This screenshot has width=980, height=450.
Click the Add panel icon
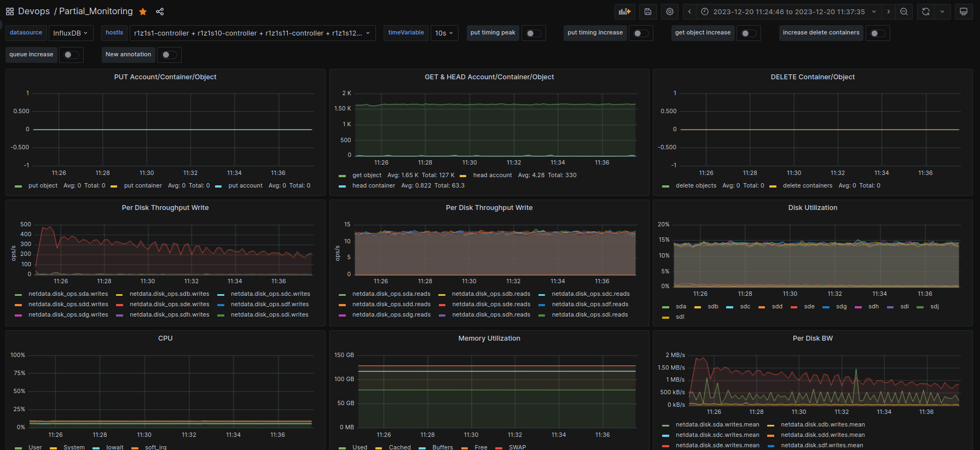click(624, 11)
